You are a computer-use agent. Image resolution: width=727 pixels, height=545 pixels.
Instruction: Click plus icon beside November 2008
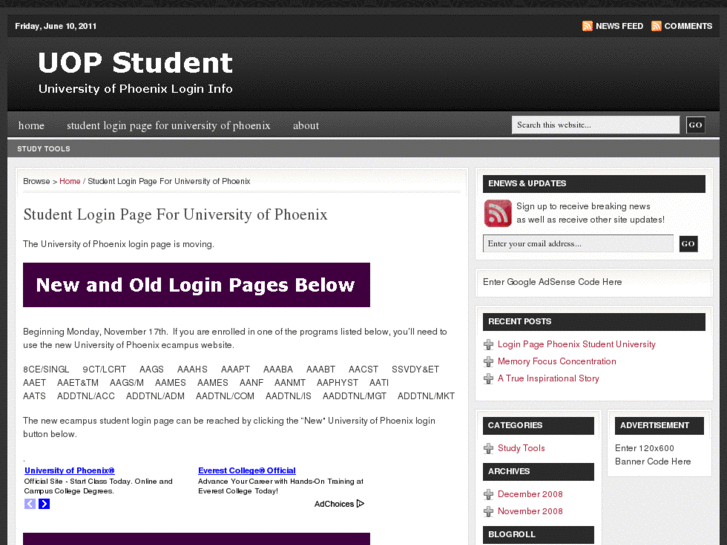[488, 511]
